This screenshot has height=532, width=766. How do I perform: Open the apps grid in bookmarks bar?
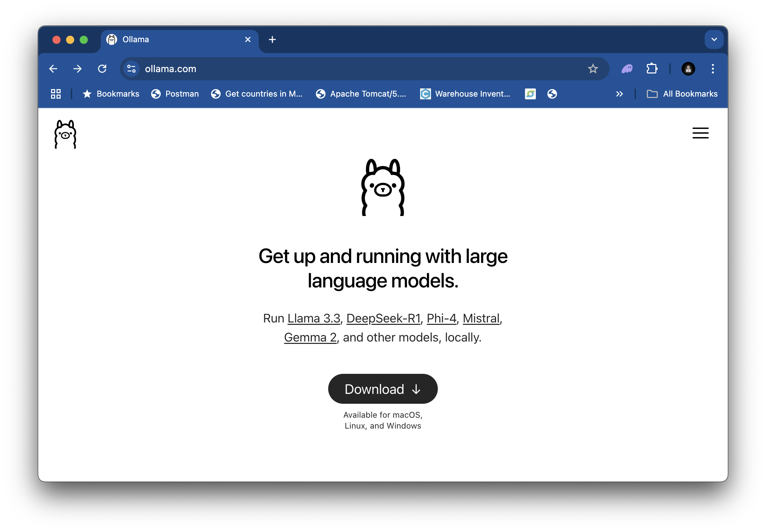[56, 94]
